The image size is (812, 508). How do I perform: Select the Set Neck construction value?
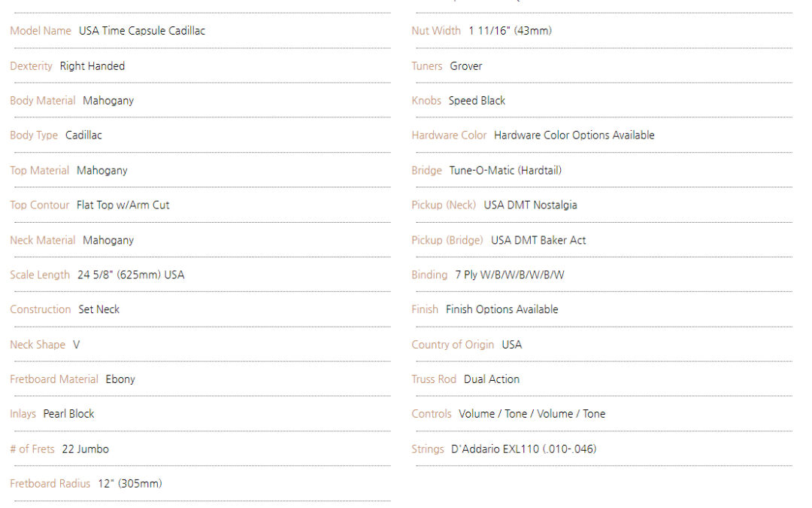tap(99, 309)
